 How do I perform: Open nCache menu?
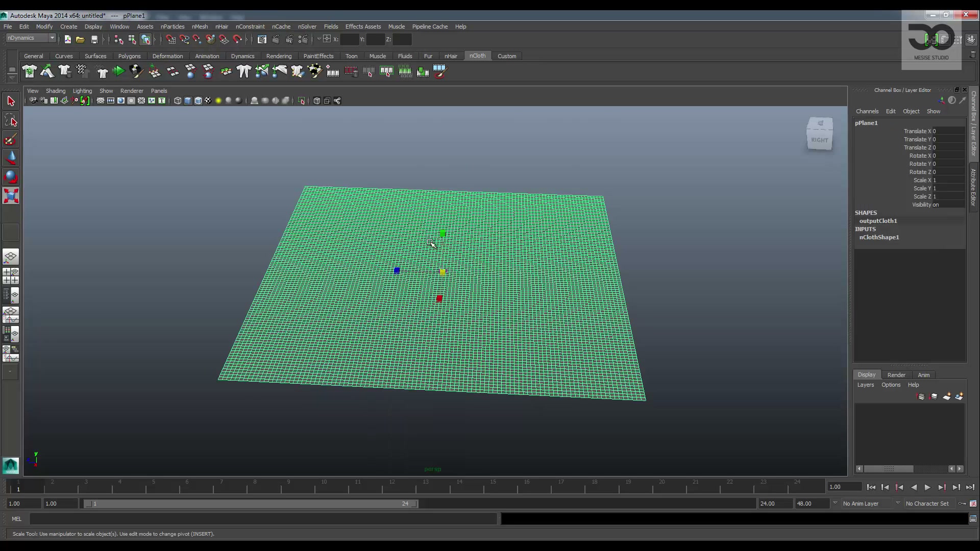pos(281,27)
